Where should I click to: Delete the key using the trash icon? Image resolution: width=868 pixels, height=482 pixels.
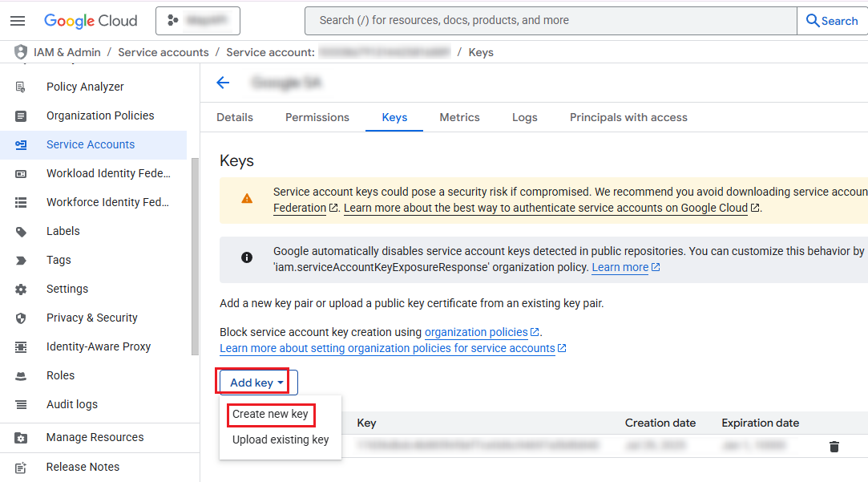(x=834, y=446)
